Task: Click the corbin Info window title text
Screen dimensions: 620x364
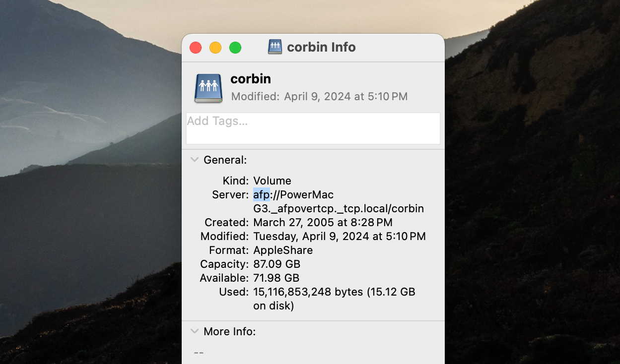Action: click(321, 47)
